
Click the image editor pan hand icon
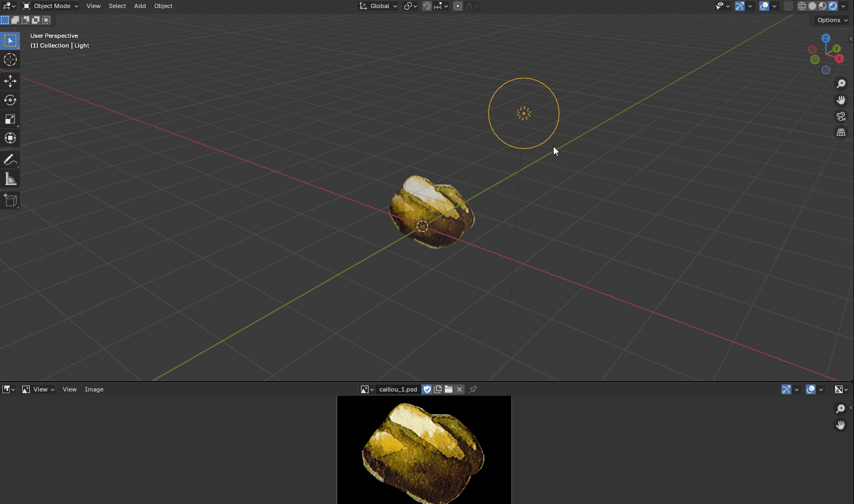point(840,425)
